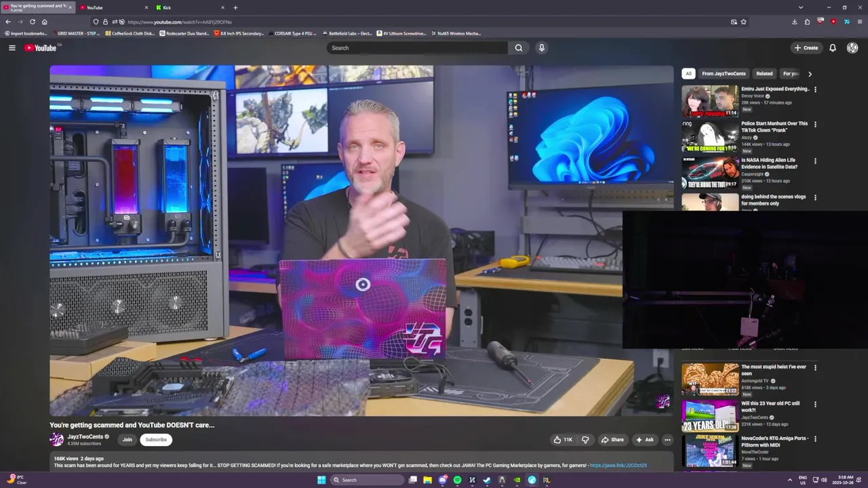Subscribe to JayzTwoCents
Viewport: 868px width, 488px height.
point(155,439)
